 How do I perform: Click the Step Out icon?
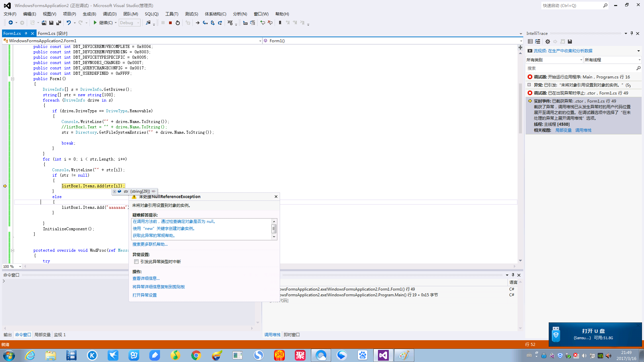click(220, 23)
